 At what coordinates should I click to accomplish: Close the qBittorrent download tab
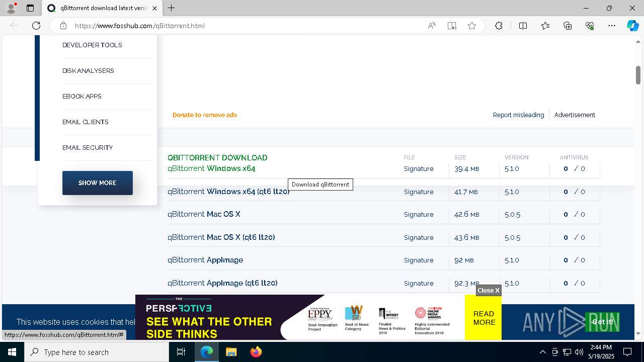(154, 8)
